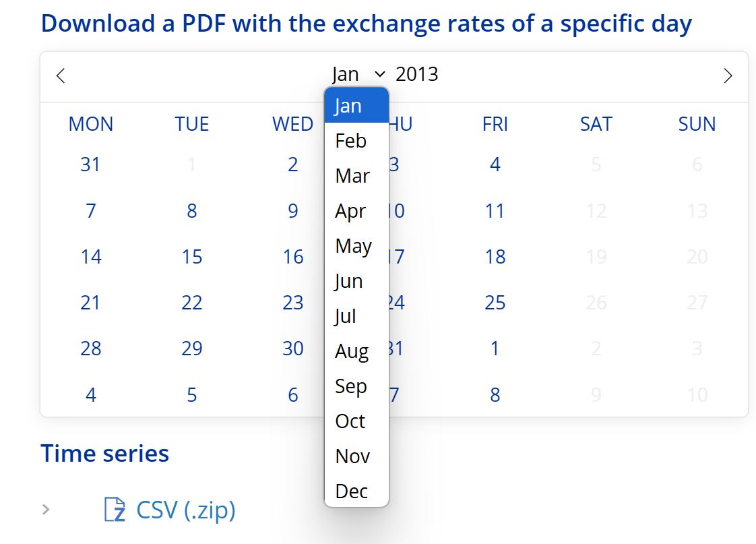Image resolution: width=756 pixels, height=544 pixels.
Task: Select Aug from the month options
Action: 351,351
